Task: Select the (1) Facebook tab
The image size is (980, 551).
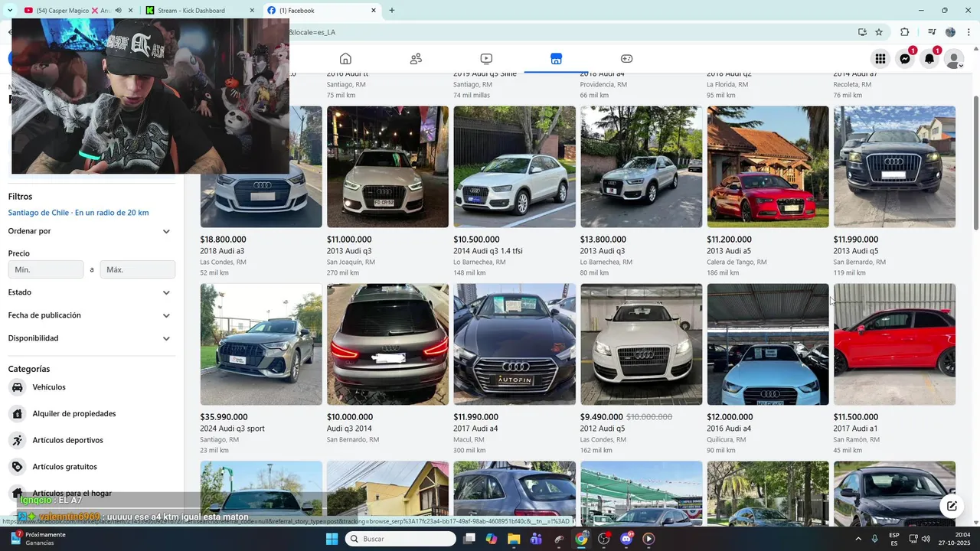Action: (322, 11)
